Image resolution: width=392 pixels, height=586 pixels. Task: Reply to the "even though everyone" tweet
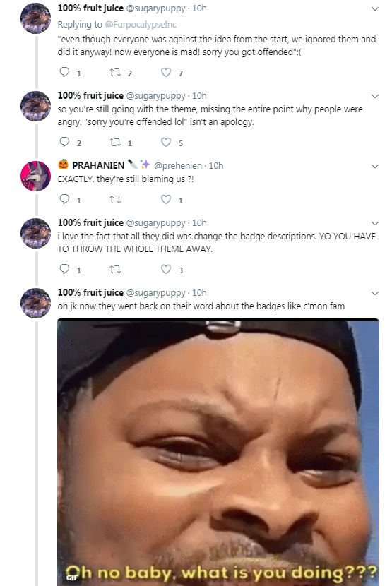pos(65,72)
